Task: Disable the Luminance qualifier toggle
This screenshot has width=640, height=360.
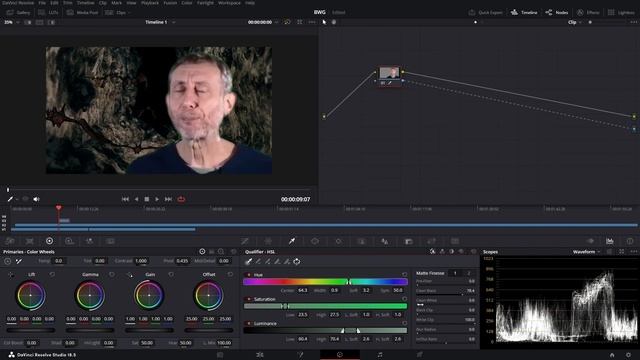Action: 249,324
